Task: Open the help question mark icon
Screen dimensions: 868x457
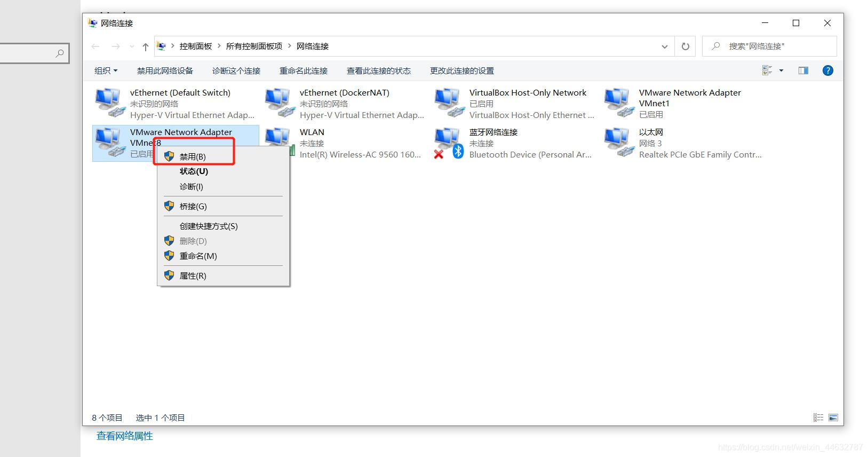Action: 827,70
